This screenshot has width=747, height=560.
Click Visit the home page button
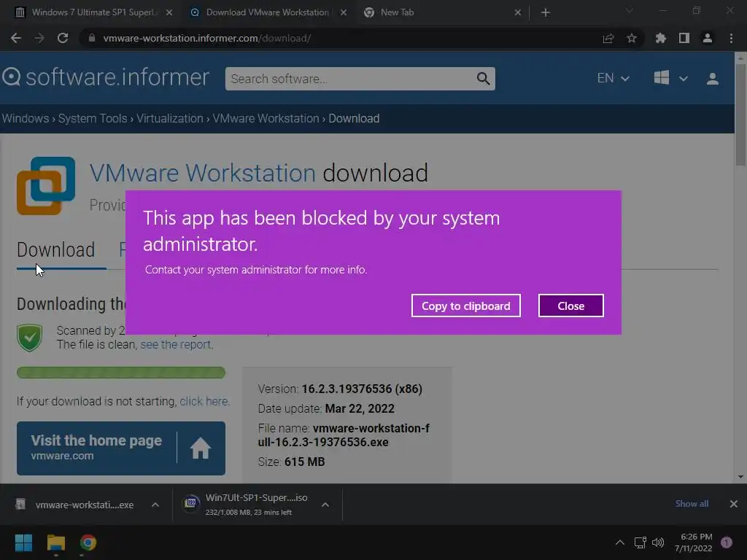121,448
